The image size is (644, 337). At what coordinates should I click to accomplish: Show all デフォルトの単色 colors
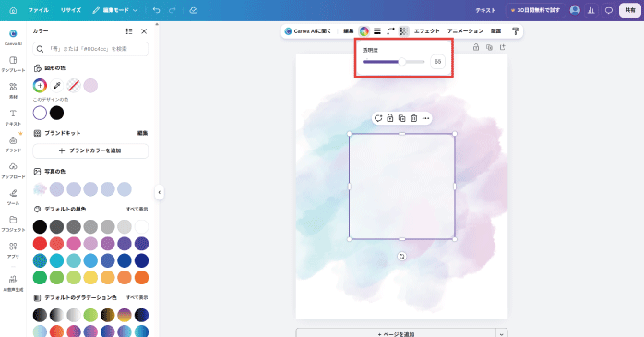coord(137,209)
